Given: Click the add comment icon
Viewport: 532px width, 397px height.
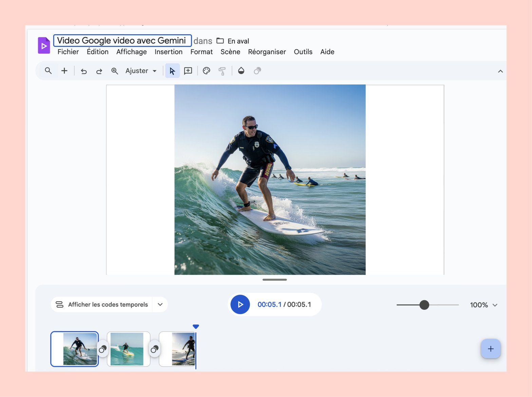Looking at the screenshot, I should click(x=188, y=71).
